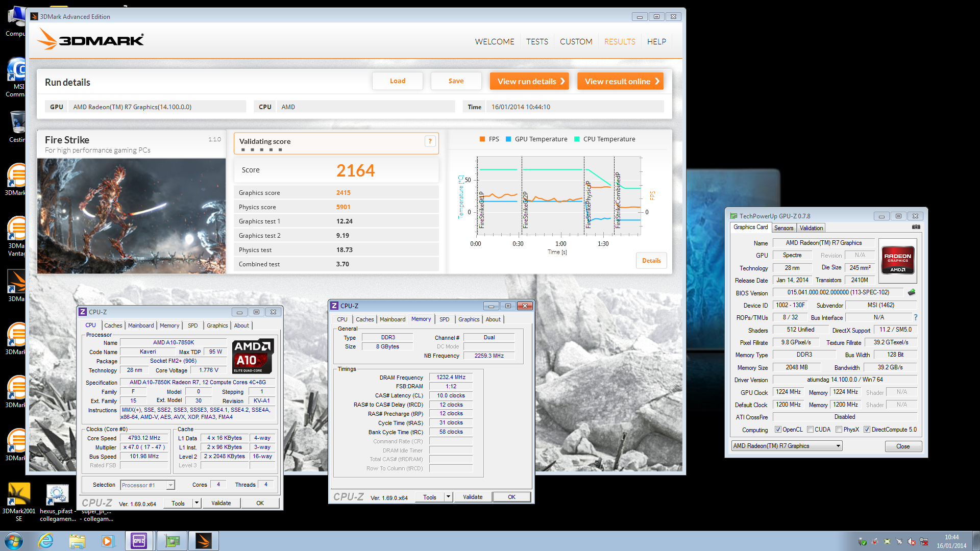
Task: Click View run details button
Action: 529,81
